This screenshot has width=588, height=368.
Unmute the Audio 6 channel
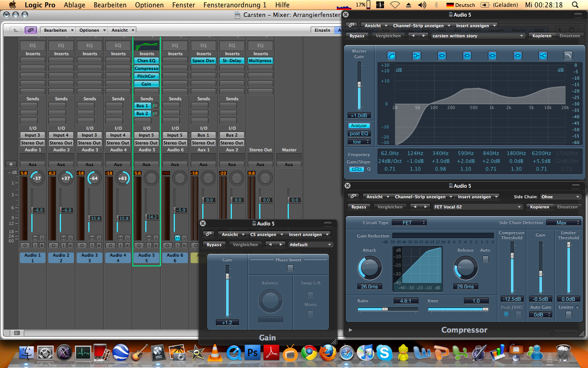(x=177, y=238)
